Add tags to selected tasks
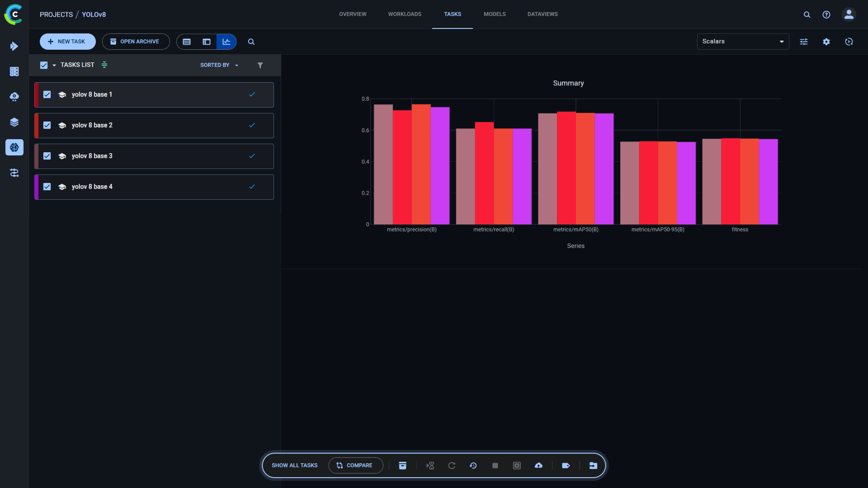The width and height of the screenshot is (868, 488). point(566,465)
